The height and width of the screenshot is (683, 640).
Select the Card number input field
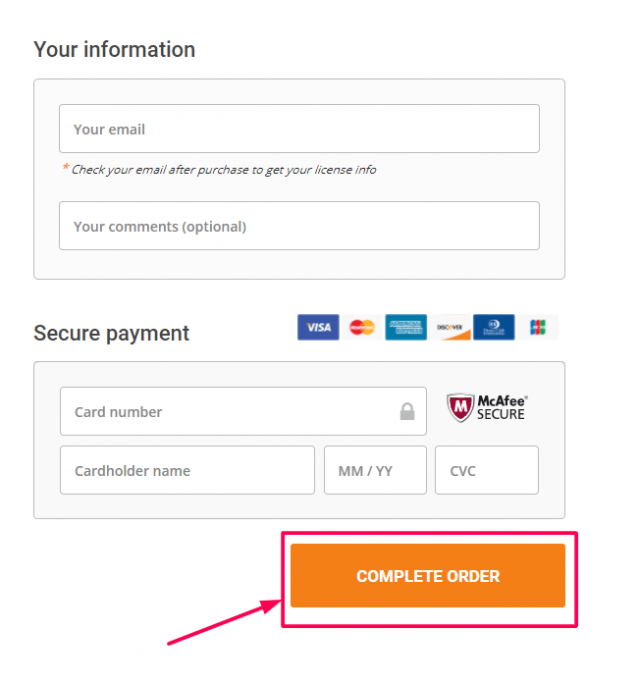243,411
